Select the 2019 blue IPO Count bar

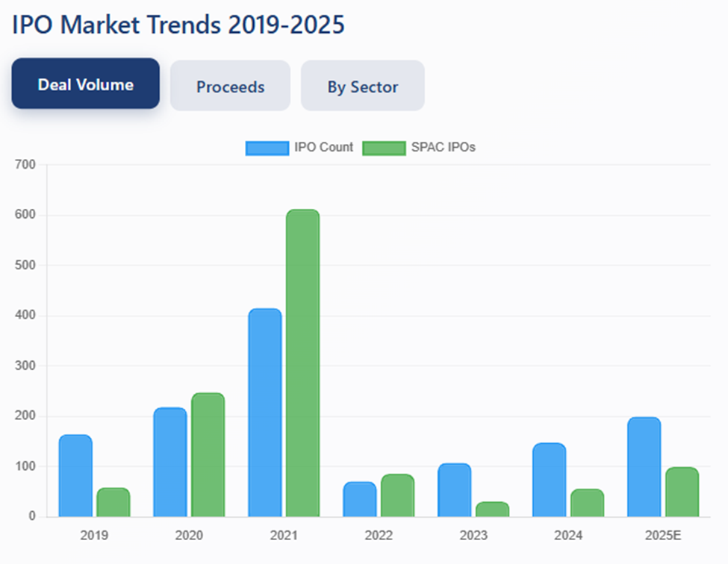75,475
